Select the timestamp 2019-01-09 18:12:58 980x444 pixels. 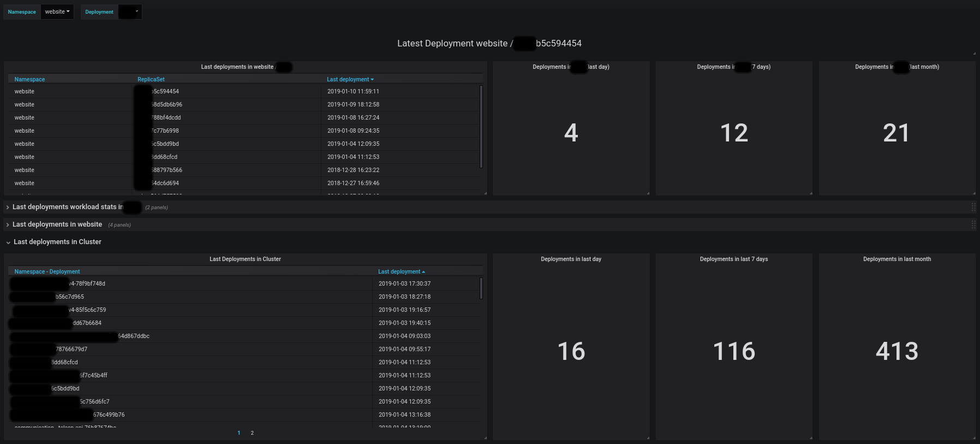[354, 105]
